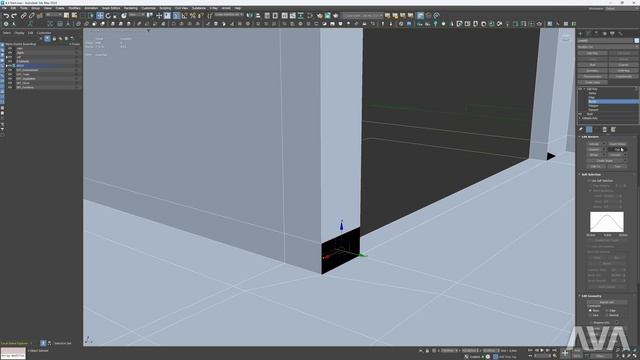Select the Edge constraint radio button
The height and width of the screenshot is (360, 640).
click(607, 311)
